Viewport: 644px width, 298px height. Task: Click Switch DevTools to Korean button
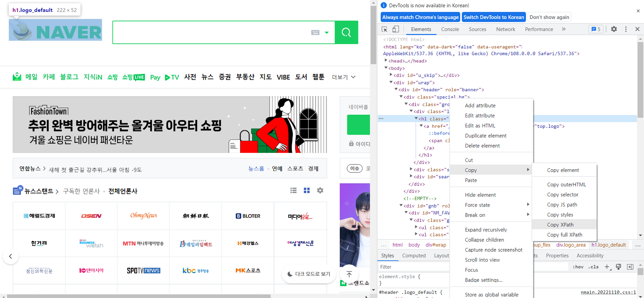pyautogui.click(x=494, y=17)
